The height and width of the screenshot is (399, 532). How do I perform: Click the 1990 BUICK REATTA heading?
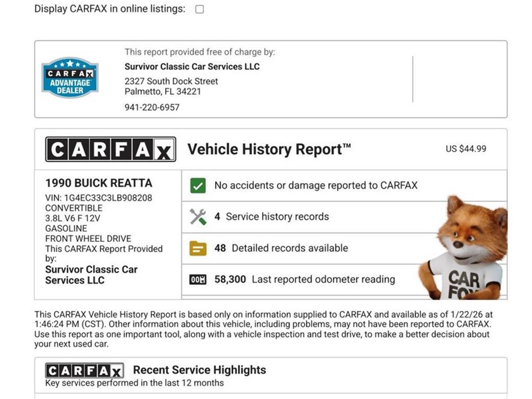[99, 183]
